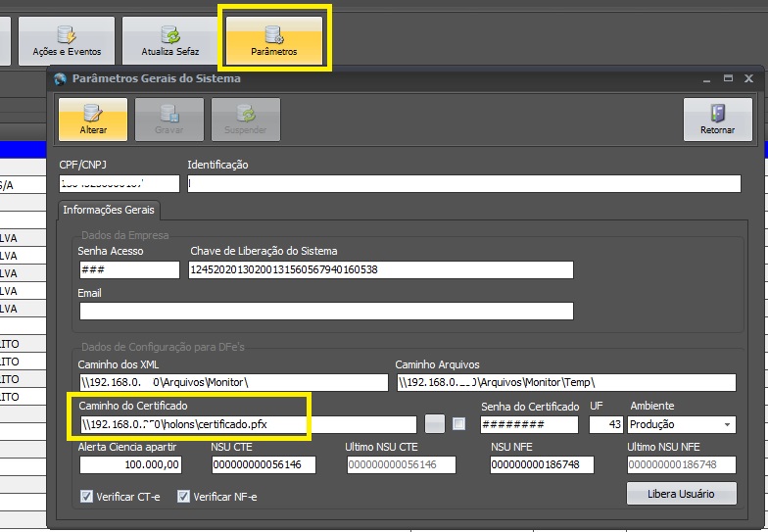Focus the Identificação field

pos(464,184)
